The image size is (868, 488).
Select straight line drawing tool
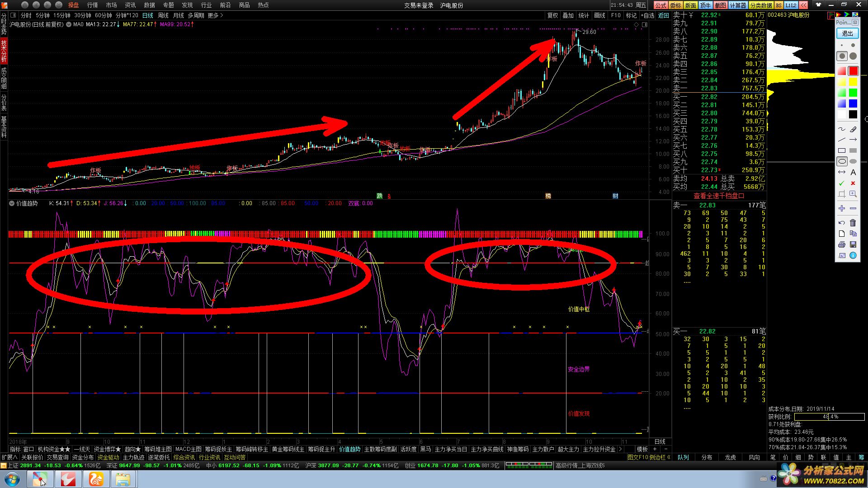[x=842, y=140]
